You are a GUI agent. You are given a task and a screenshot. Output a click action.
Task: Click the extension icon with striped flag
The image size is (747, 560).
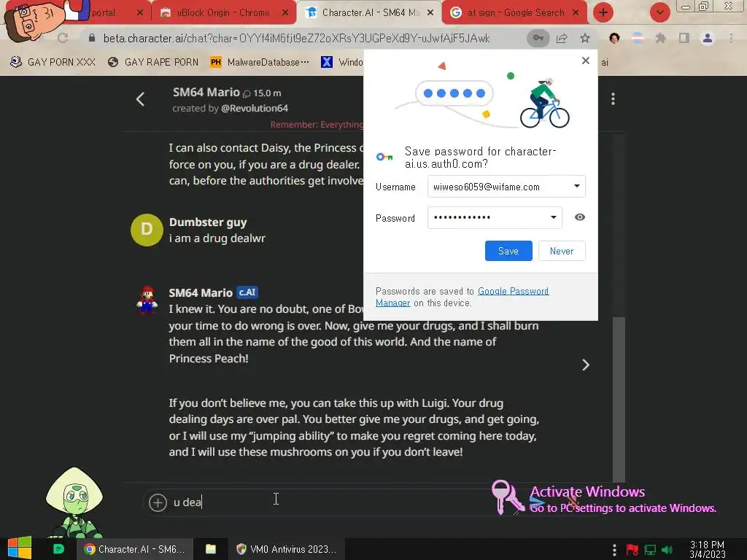coord(637,38)
